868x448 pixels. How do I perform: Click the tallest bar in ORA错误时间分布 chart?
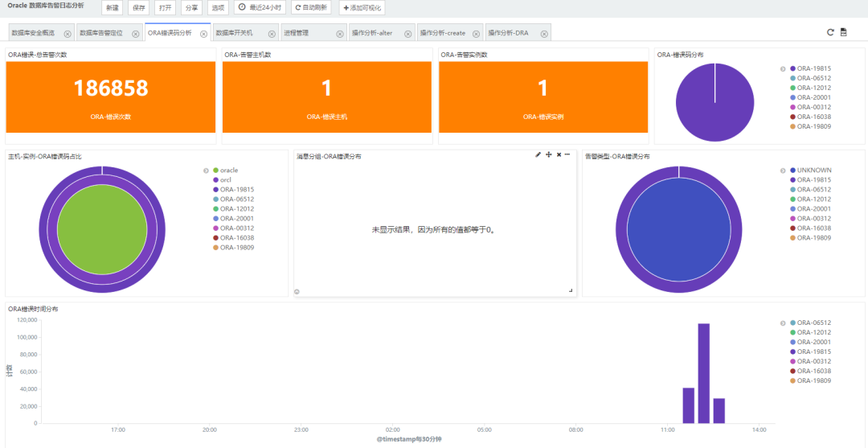click(703, 373)
